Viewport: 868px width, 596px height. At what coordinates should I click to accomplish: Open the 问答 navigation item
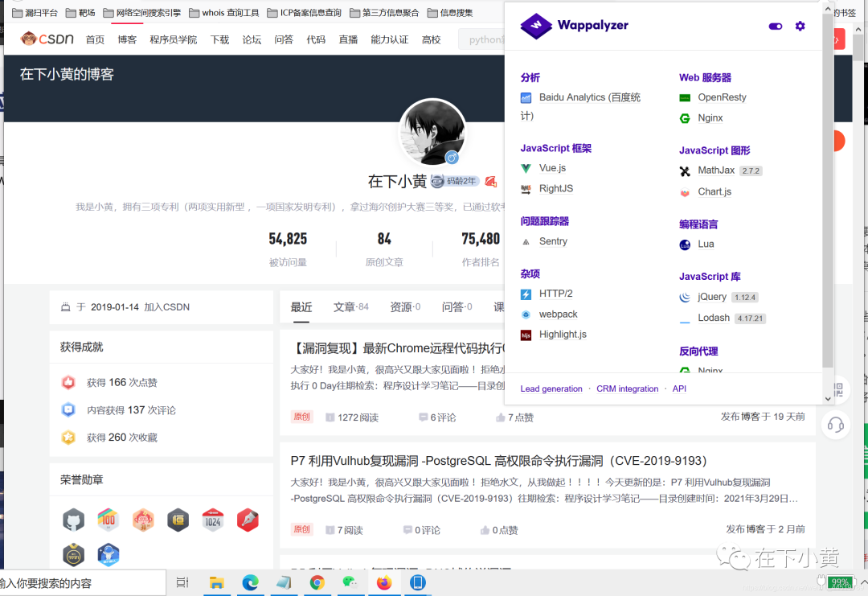coord(284,39)
